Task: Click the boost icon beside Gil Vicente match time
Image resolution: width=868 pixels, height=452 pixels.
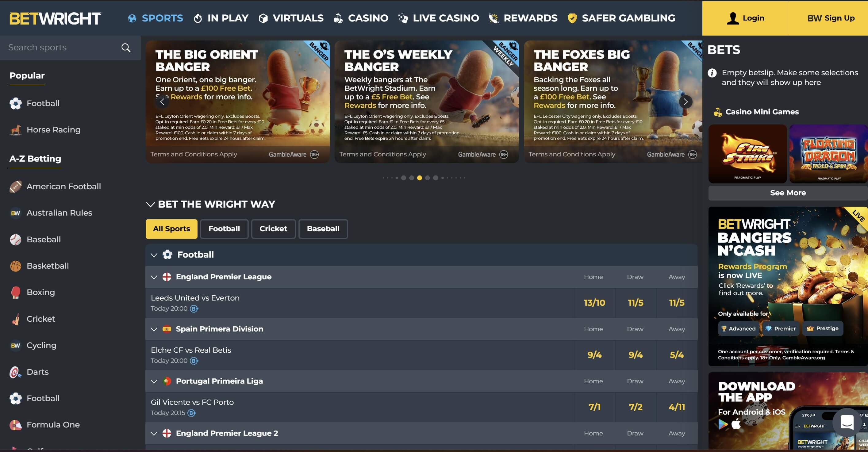Action: click(192, 413)
